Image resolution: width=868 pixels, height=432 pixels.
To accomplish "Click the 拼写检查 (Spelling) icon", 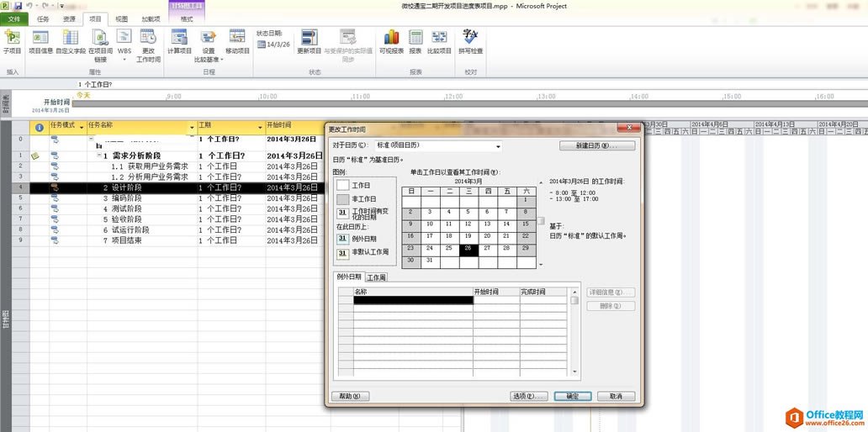I will click(x=470, y=41).
